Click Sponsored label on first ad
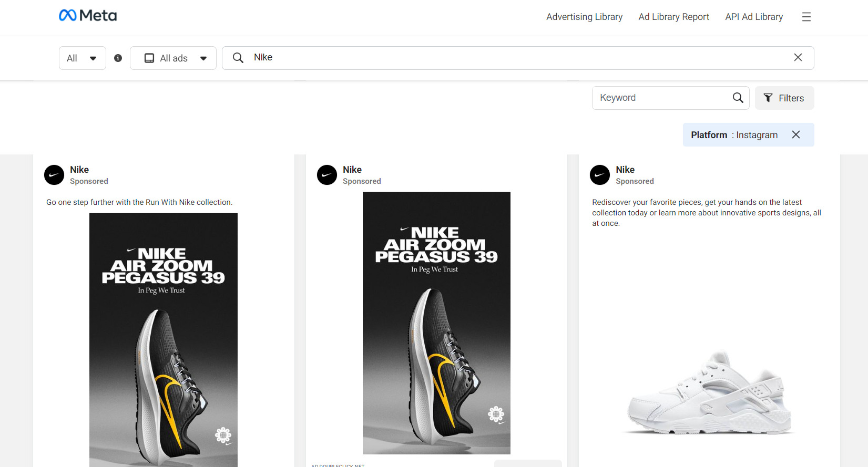This screenshot has height=467, width=868. tap(89, 181)
